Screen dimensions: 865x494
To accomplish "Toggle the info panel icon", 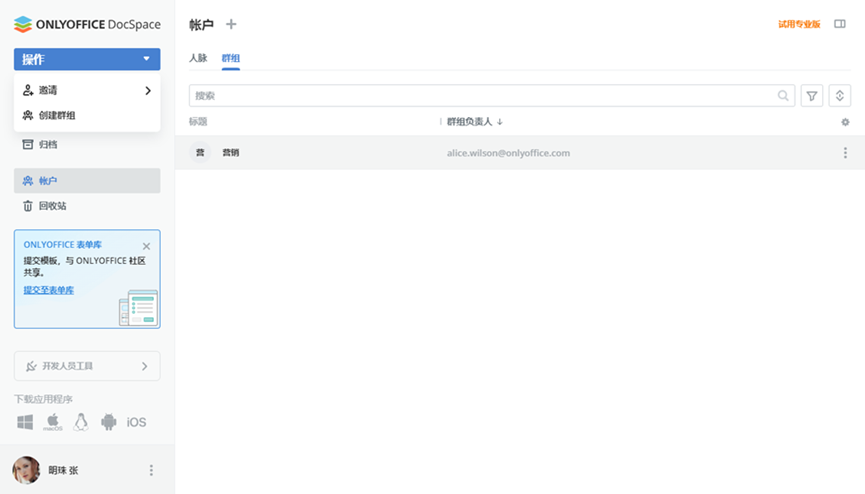I will point(840,24).
